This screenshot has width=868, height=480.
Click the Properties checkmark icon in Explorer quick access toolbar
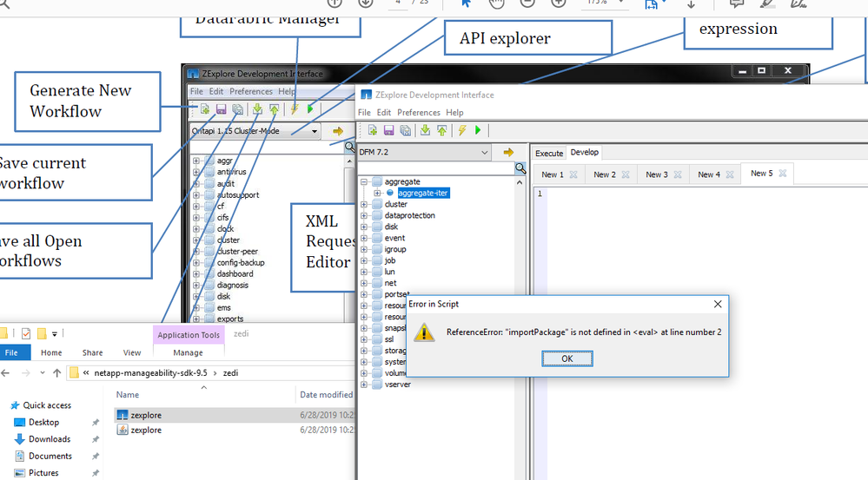(x=26, y=333)
